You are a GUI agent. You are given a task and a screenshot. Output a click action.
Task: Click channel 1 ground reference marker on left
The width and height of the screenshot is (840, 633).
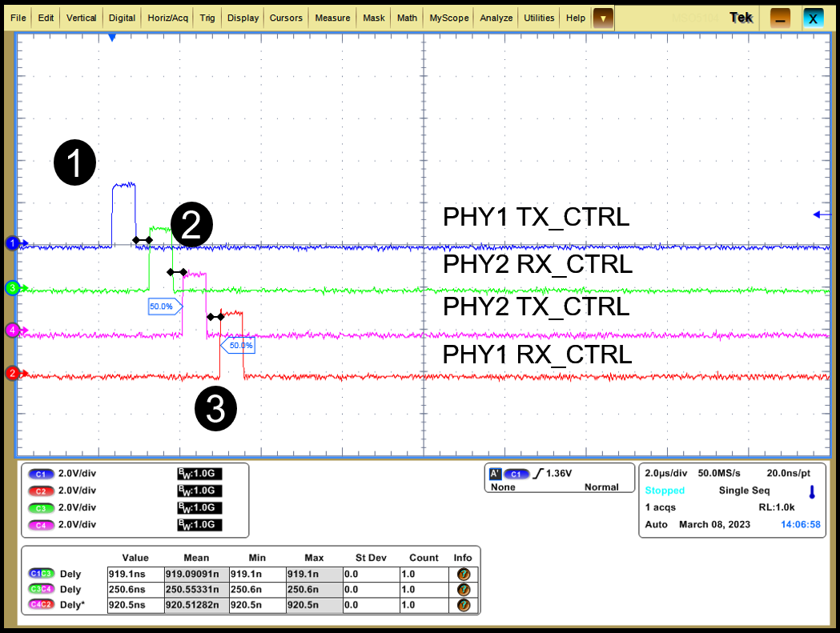(14, 242)
